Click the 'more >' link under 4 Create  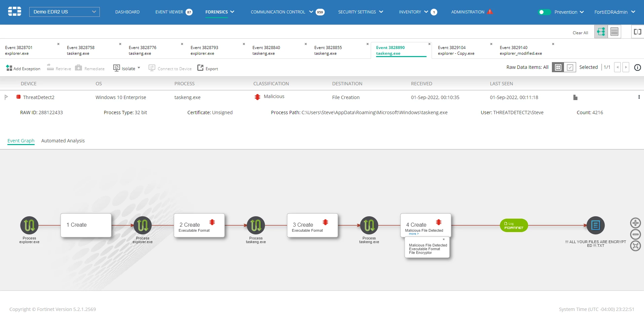coord(414,234)
